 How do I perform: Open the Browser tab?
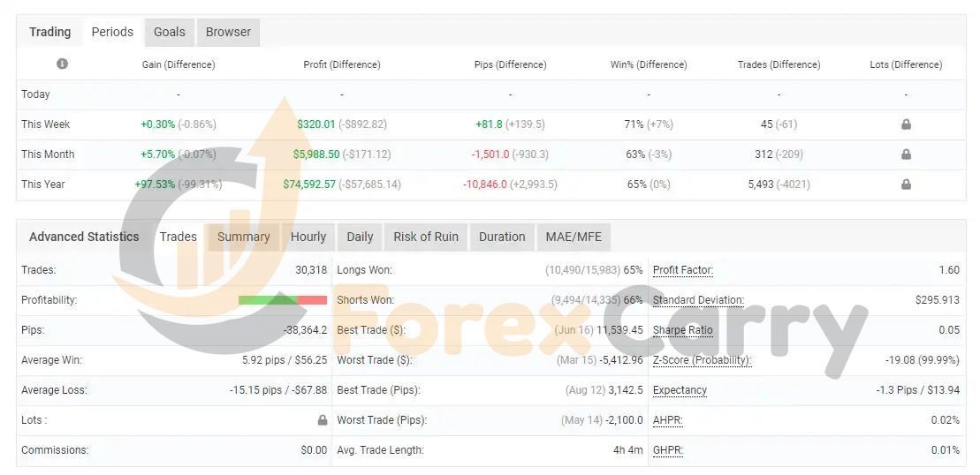point(228,32)
